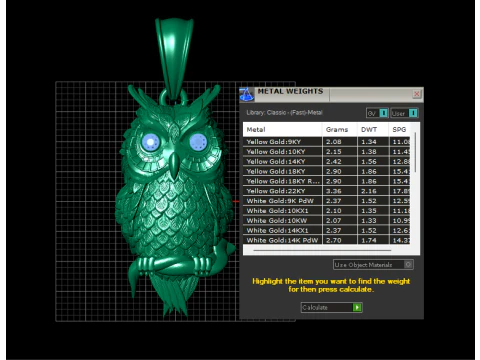Select the Yellow Gold:22KY row
Image resolution: width=480 pixels, height=360 pixels.
pos(327,191)
